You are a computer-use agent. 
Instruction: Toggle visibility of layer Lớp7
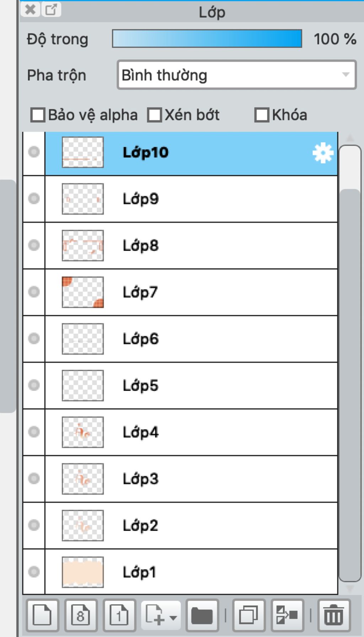point(34,292)
